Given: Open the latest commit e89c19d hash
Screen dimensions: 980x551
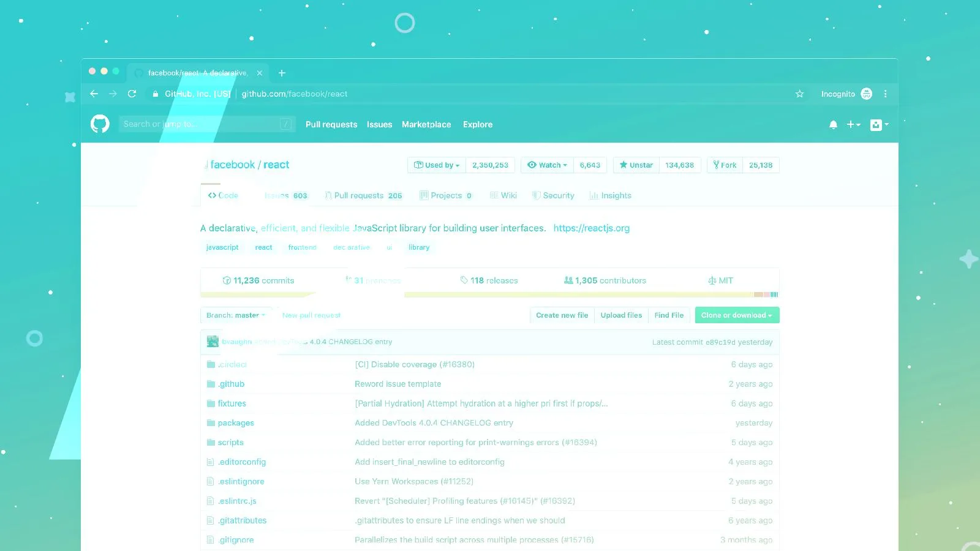Looking at the screenshot, I should (x=720, y=342).
